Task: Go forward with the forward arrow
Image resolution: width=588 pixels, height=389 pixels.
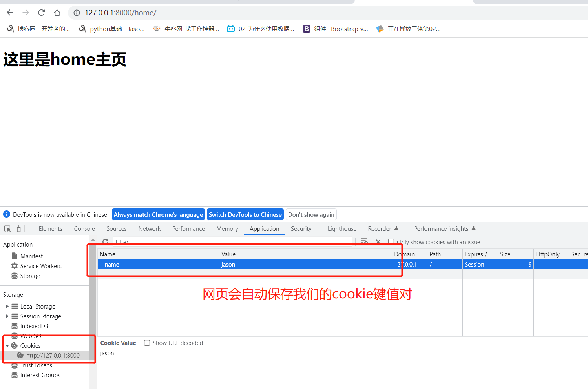Action: 26,13
